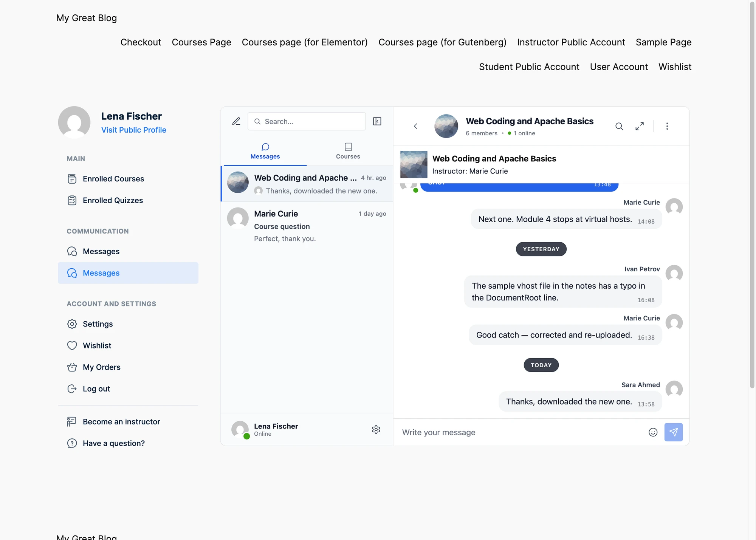Open search within the chat conversation

point(619,126)
